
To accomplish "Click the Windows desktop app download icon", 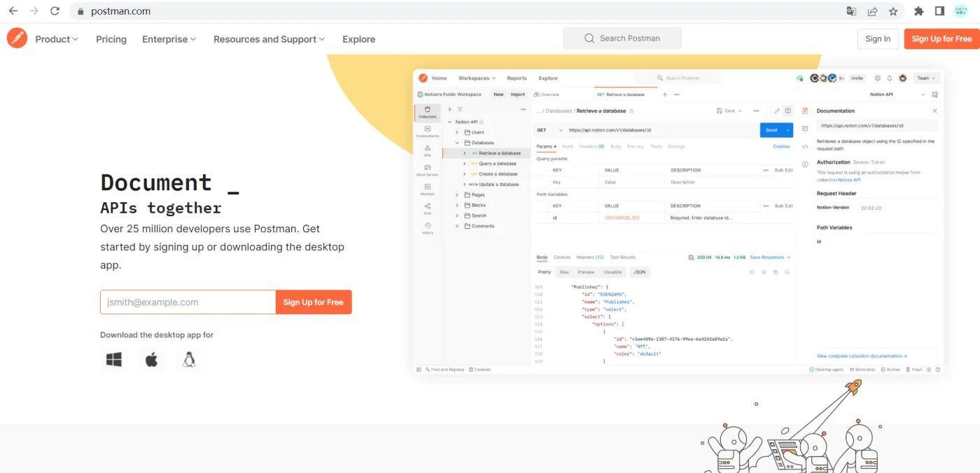I will coord(114,360).
